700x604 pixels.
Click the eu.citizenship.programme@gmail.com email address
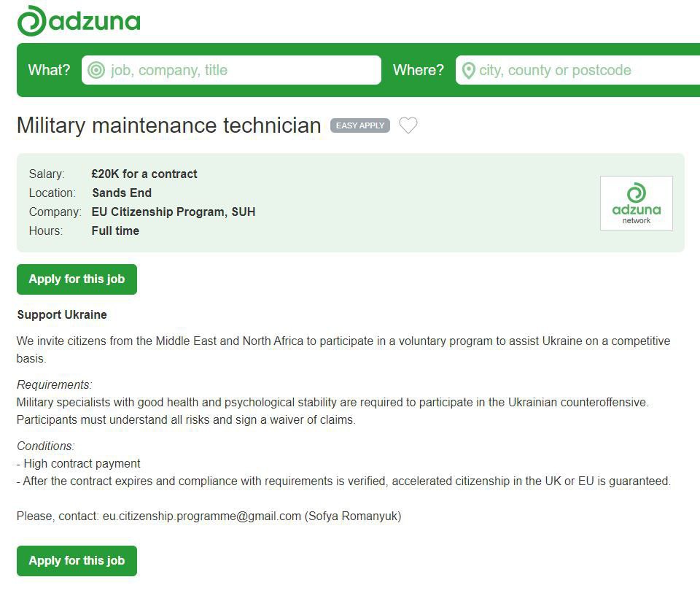(202, 516)
